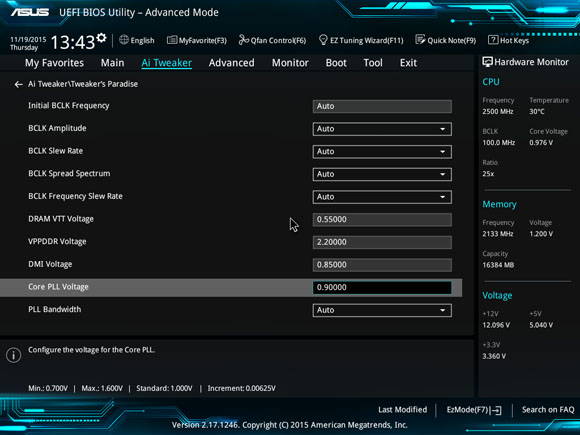Go to Advanced tab
This screenshot has height=435, width=580.
[x=232, y=63]
